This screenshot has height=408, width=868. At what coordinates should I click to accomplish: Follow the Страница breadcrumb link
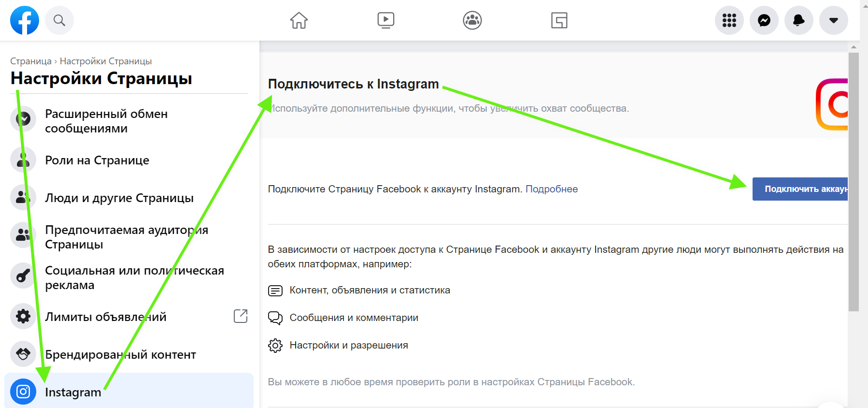click(31, 61)
